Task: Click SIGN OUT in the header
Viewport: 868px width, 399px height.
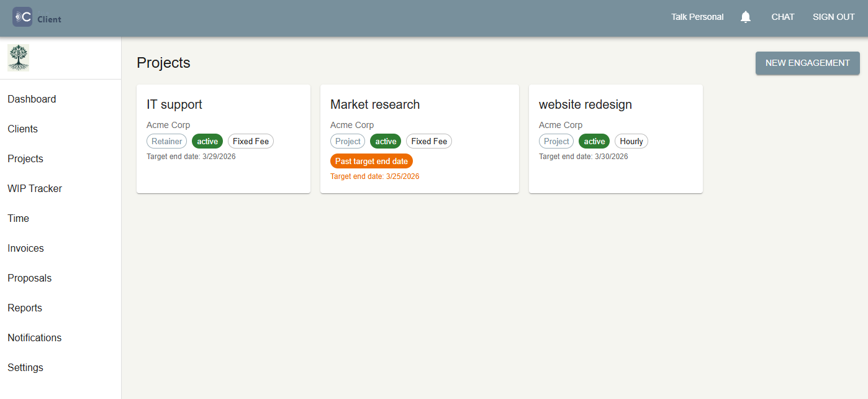Action: pyautogui.click(x=833, y=17)
